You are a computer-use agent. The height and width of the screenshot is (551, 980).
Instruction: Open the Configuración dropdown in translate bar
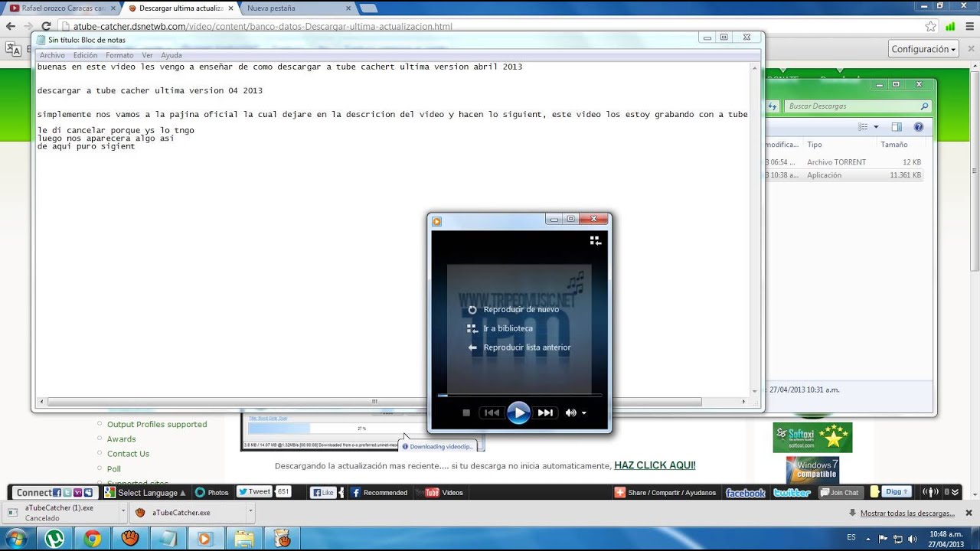coord(925,49)
